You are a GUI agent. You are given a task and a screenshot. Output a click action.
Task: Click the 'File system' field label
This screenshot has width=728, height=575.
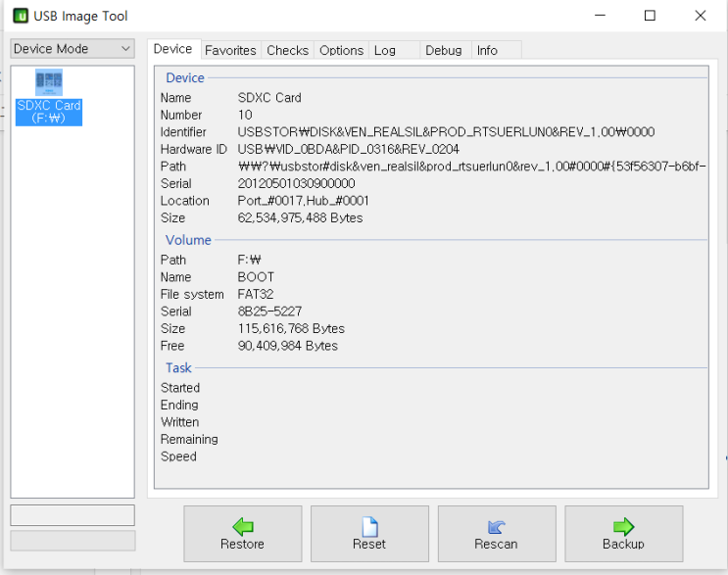[192, 294]
